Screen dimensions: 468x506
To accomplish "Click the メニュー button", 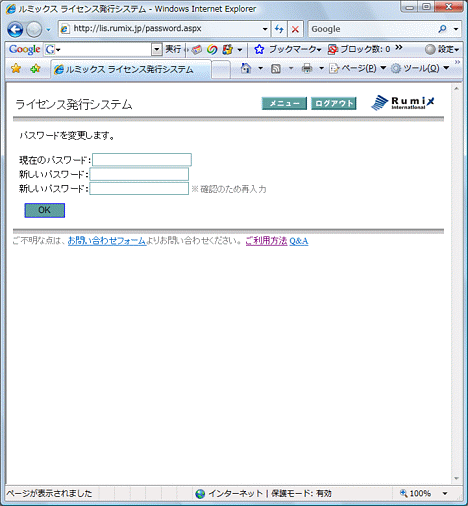I will [x=284, y=103].
